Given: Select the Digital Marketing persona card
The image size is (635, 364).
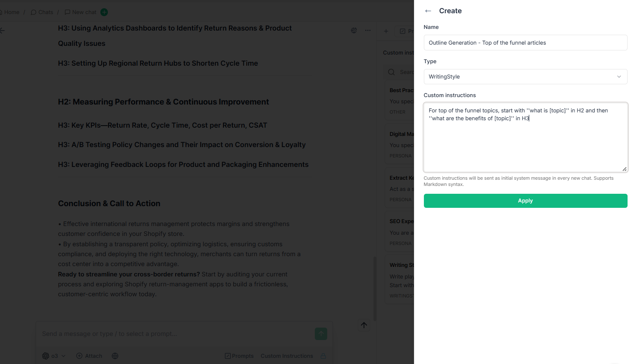Looking at the screenshot, I should pyautogui.click(x=400, y=145).
